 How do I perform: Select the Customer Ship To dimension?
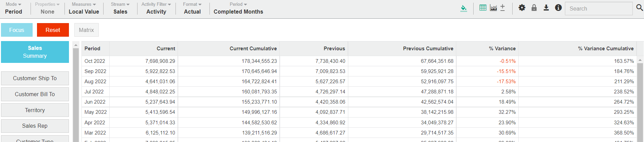point(35,78)
